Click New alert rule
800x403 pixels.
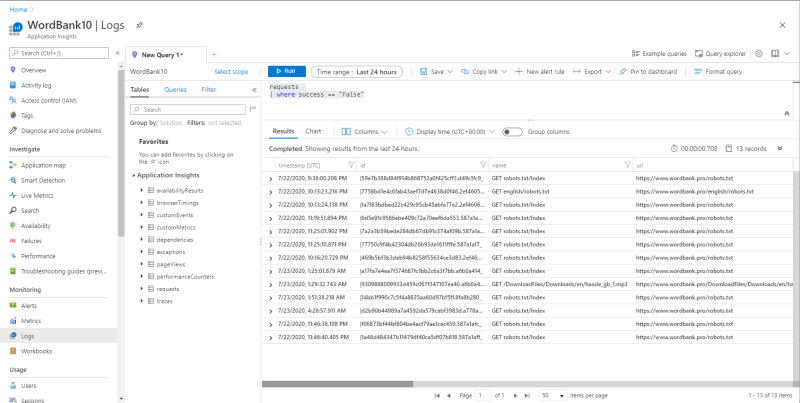coord(540,72)
